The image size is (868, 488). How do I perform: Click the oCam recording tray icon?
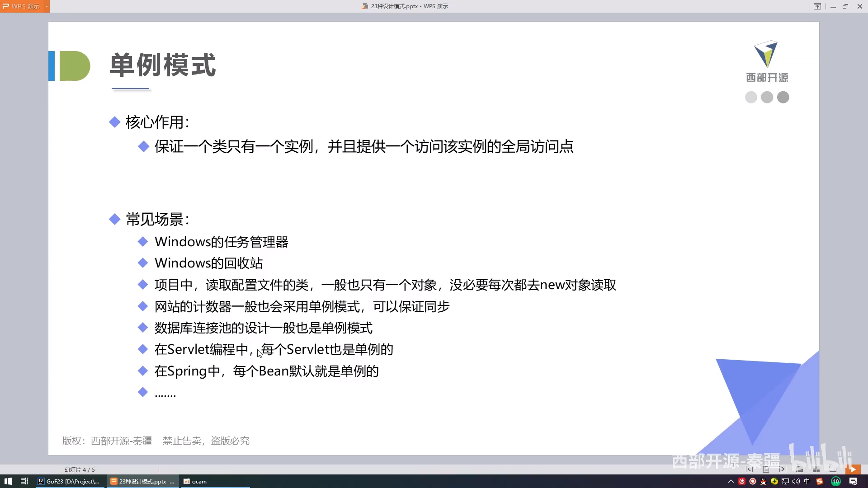pyautogui.click(x=752, y=480)
